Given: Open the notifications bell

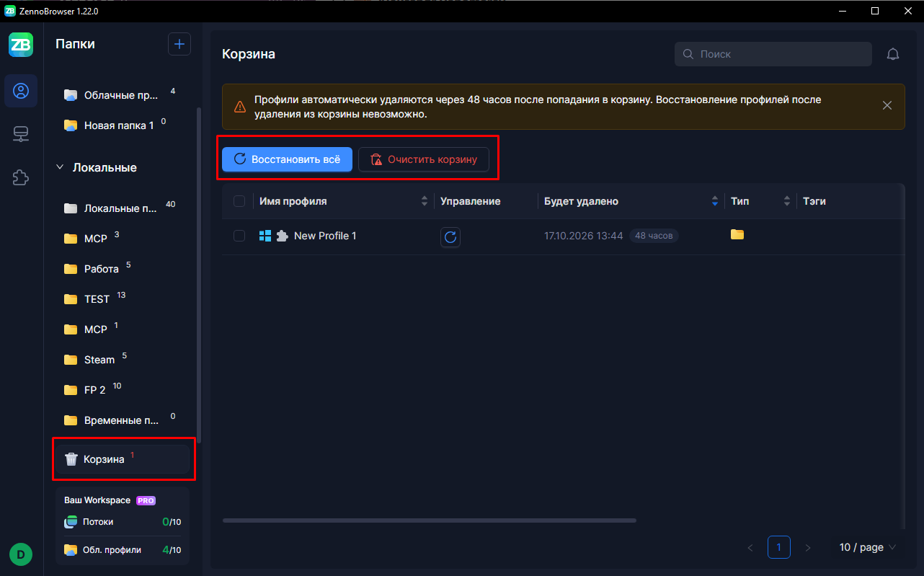Looking at the screenshot, I should [893, 54].
